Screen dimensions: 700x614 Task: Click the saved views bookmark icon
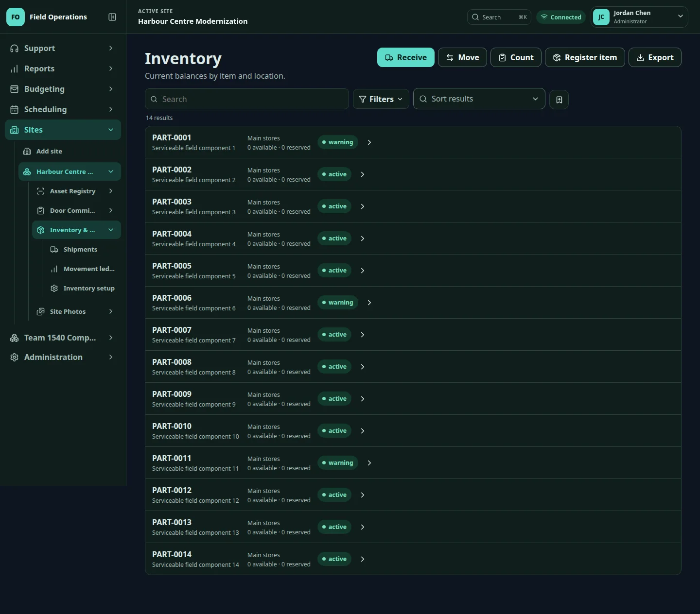click(x=559, y=100)
